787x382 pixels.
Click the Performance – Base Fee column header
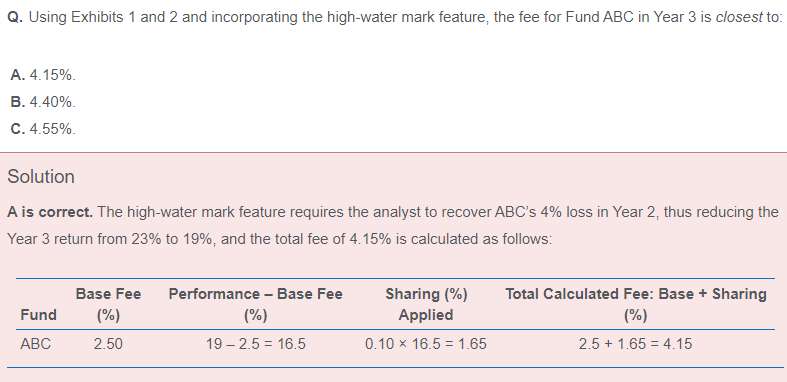coord(255,304)
